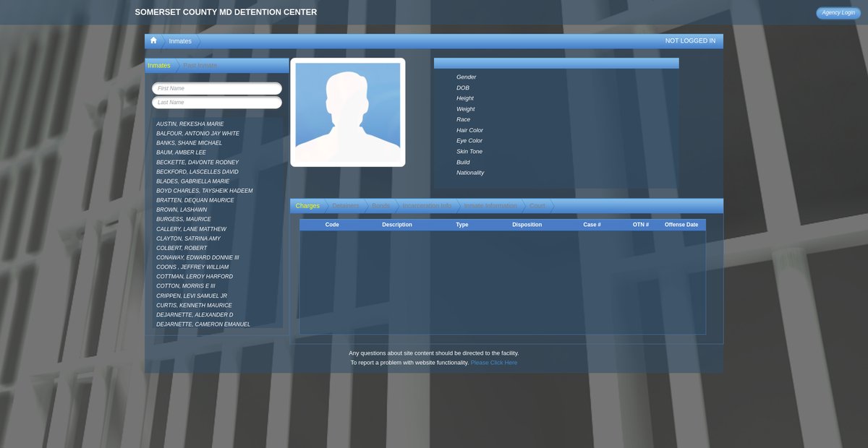Select inmate DEJARNETTE, CAMERON EMANUEL
868x448 pixels.
203,324
